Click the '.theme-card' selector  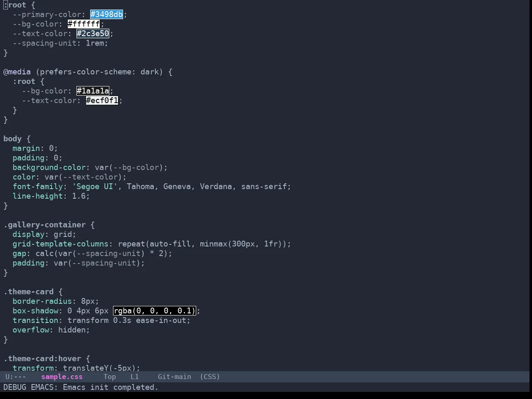[x=28, y=292]
